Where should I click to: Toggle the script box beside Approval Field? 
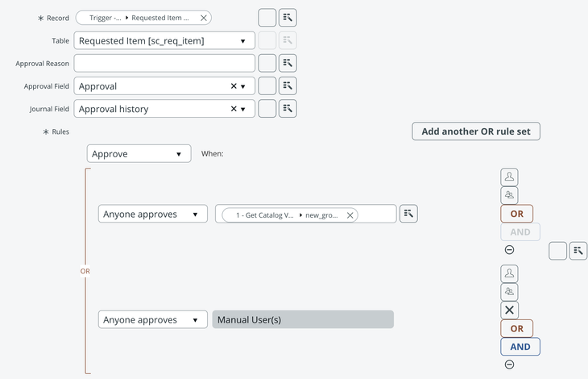[x=267, y=85]
